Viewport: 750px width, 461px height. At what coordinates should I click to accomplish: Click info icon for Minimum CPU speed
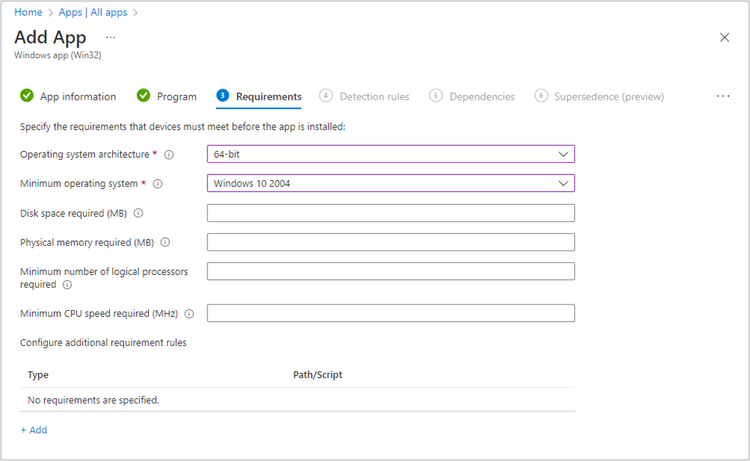pyautogui.click(x=188, y=314)
